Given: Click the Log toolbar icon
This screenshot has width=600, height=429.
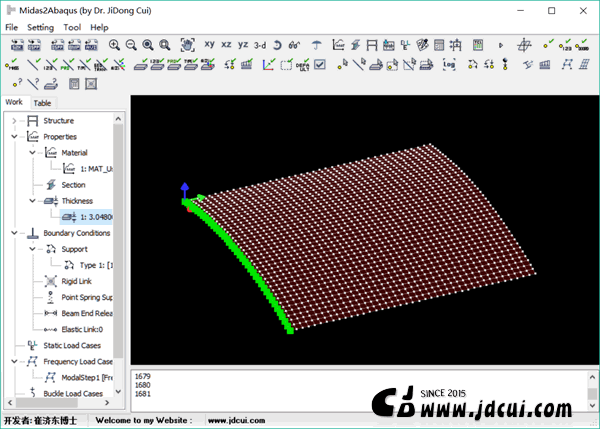Looking at the screenshot, I should pos(449,65).
